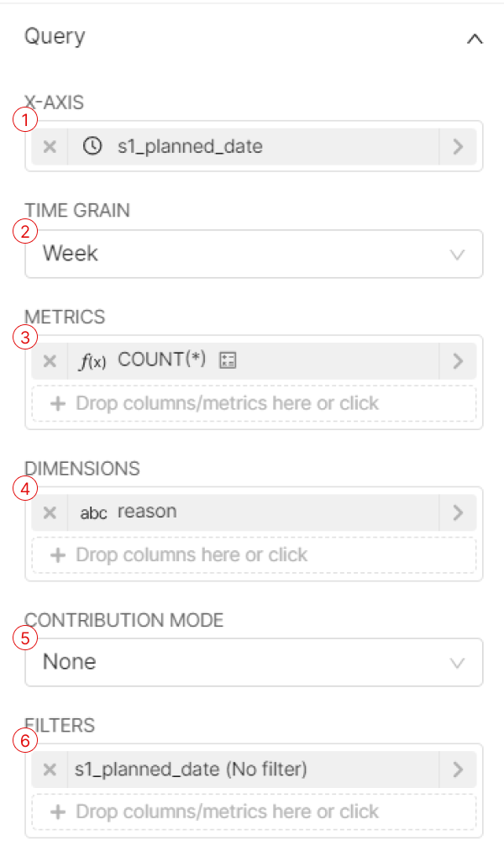Open the s1_planned_date X-axis options arrow
504x851 pixels.
click(x=458, y=146)
